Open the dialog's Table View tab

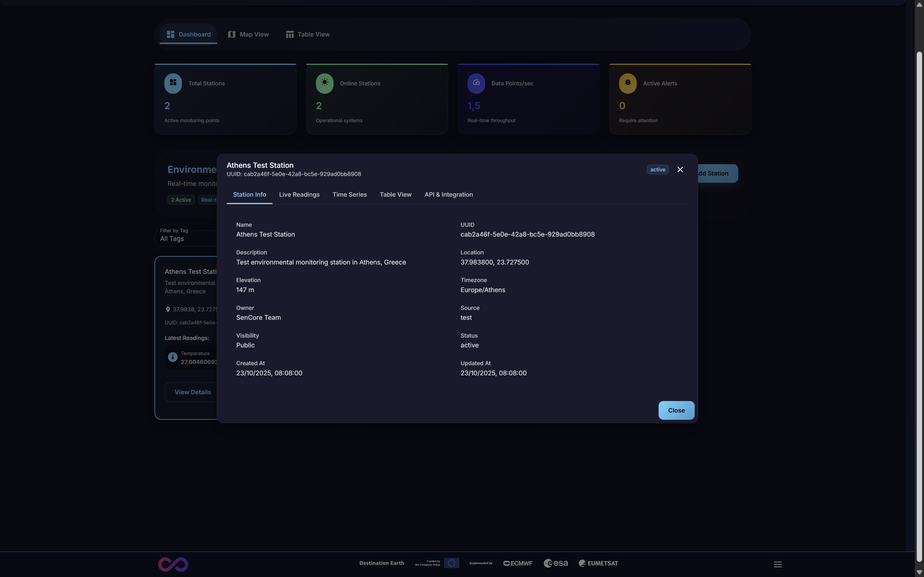[x=395, y=195]
